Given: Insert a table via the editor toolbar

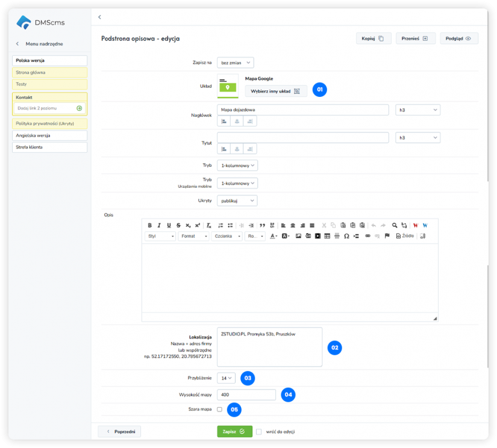Looking at the screenshot, I should click(327, 236).
